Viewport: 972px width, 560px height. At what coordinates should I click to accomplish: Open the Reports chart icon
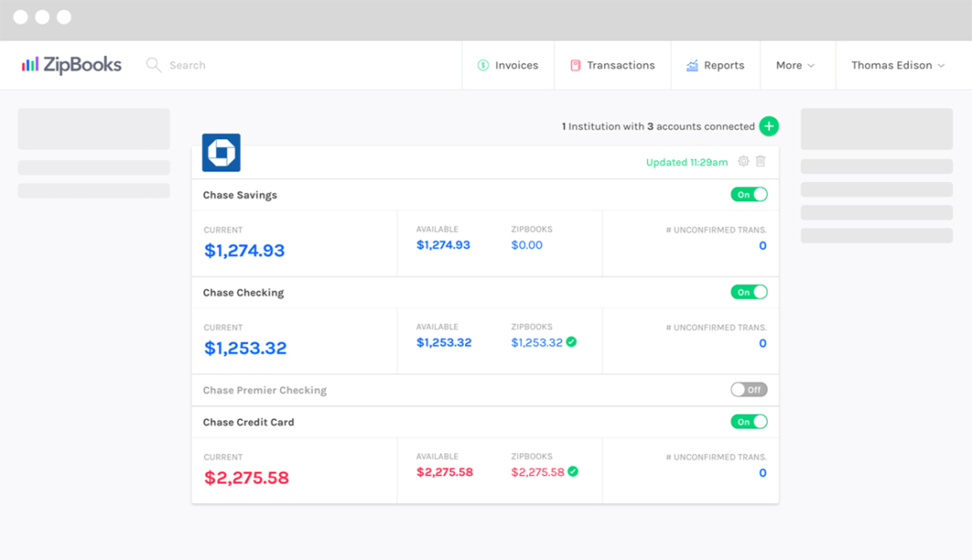coord(691,64)
